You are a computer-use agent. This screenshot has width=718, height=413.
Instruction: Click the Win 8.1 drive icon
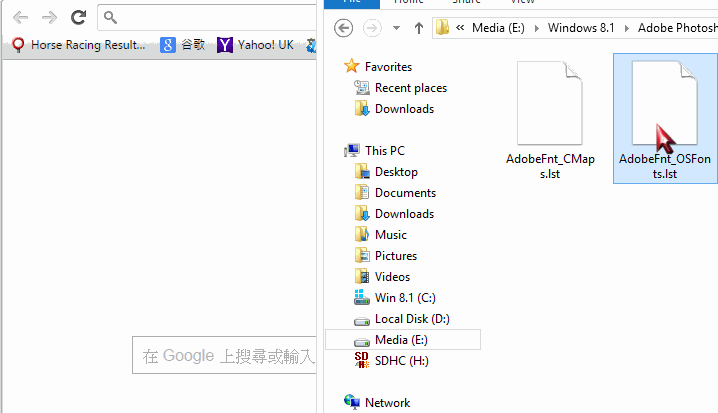point(362,297)
